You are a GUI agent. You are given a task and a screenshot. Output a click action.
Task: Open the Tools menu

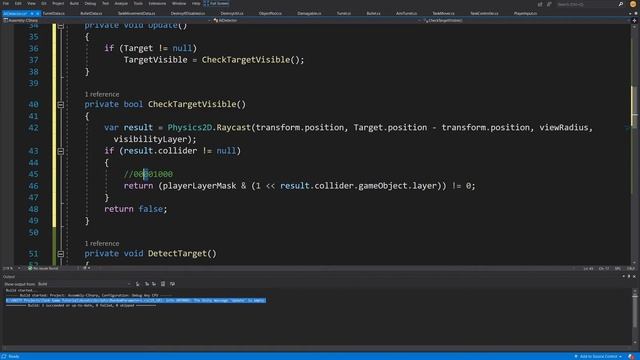138,3
